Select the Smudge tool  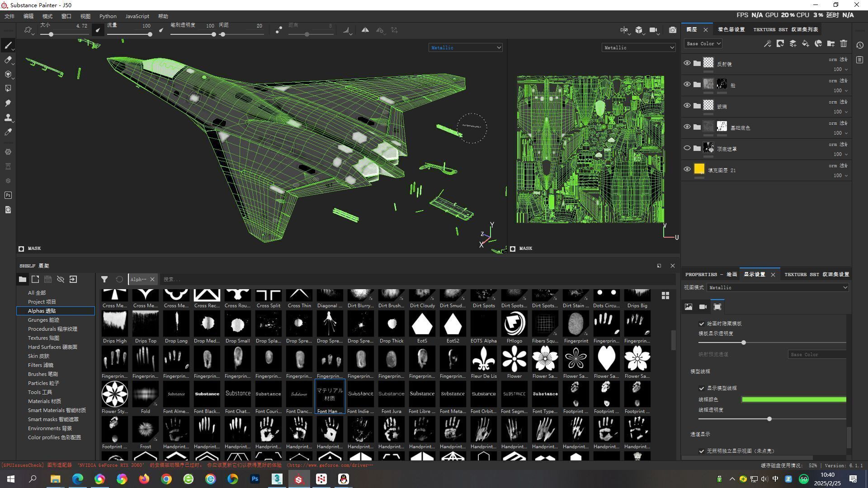point(8,103)
